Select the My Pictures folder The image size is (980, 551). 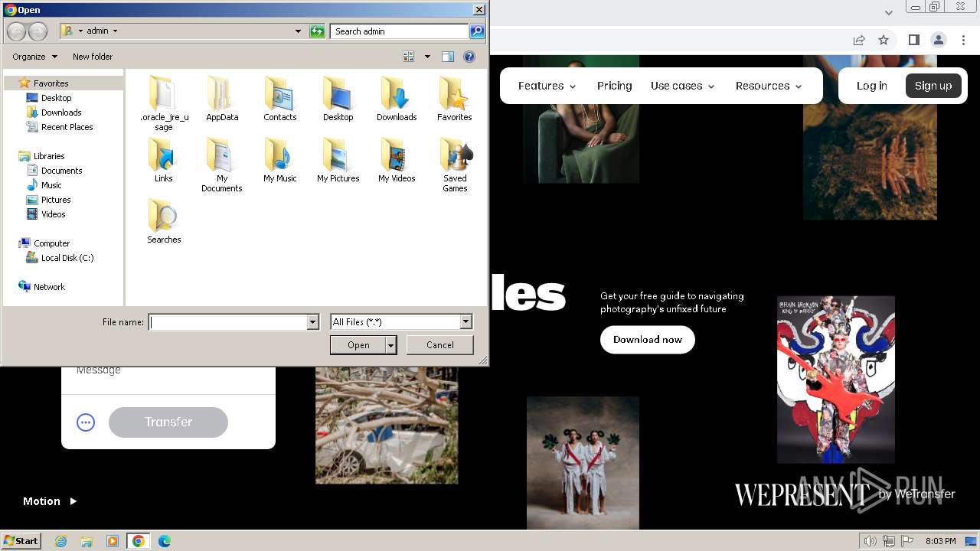338,160
